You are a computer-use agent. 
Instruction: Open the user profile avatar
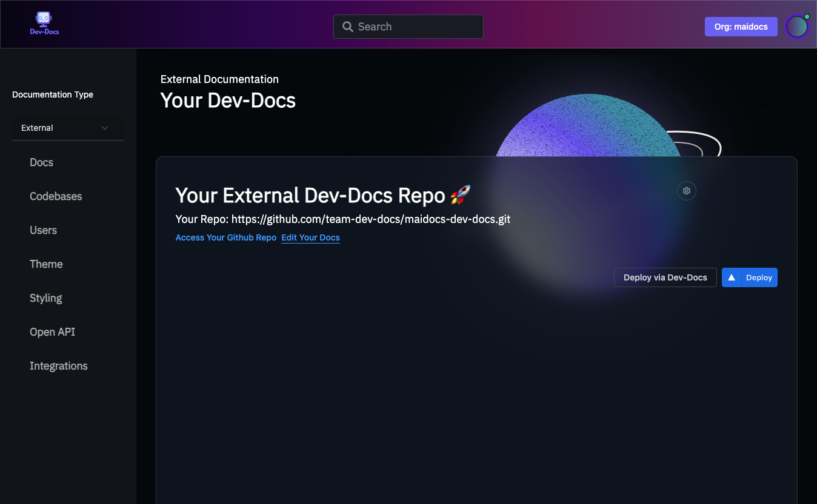[x=796, y=27]
